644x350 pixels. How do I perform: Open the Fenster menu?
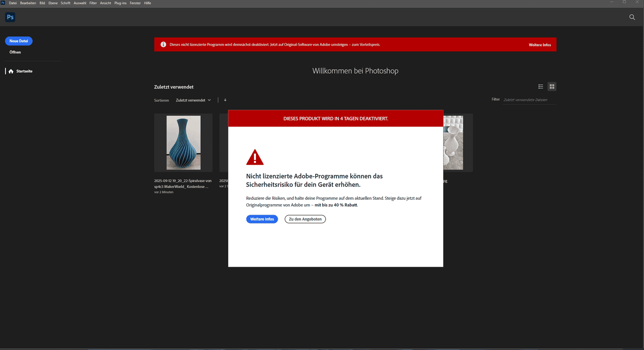coord(135,3)
